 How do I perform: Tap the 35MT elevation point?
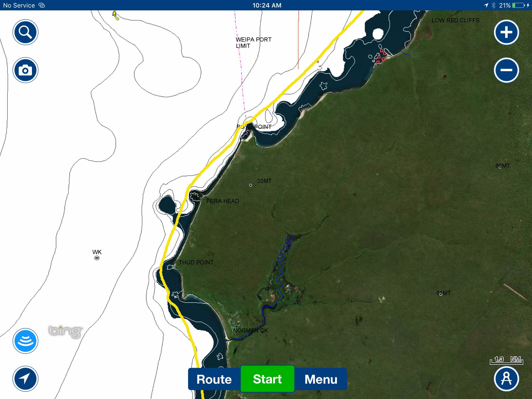coord(251,185)
